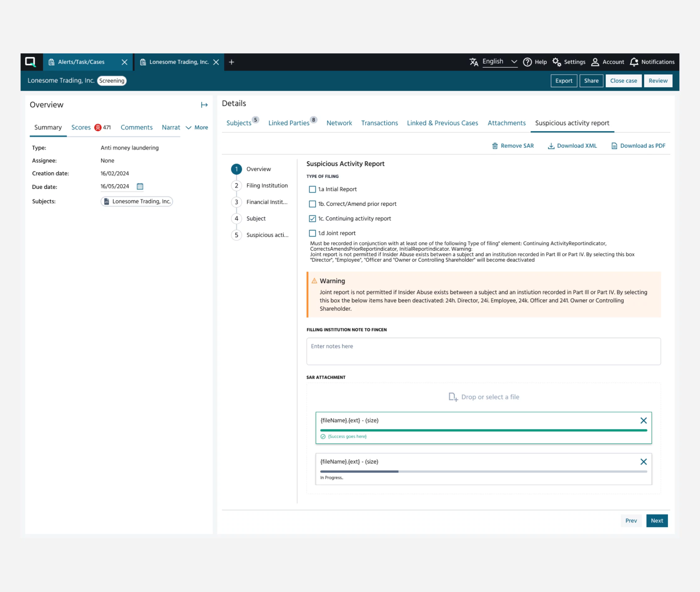
Task: Click the Next button
Action: [656, 521]
